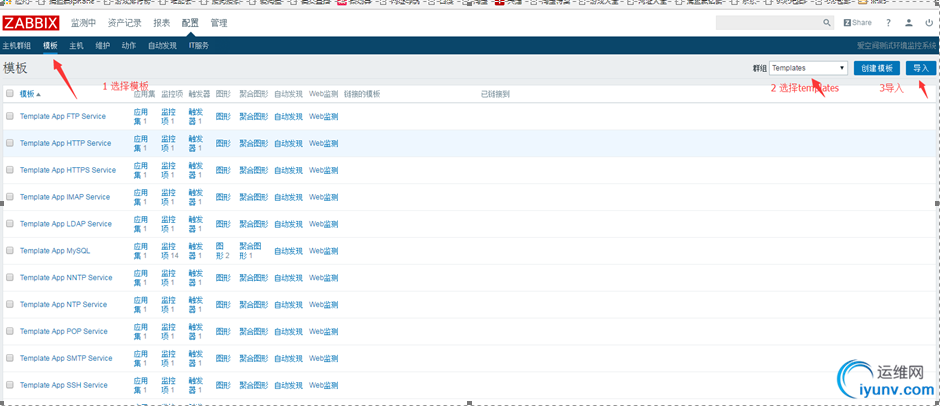Open Web监测 for Template App IMAP Service

(x=323, y=197)
